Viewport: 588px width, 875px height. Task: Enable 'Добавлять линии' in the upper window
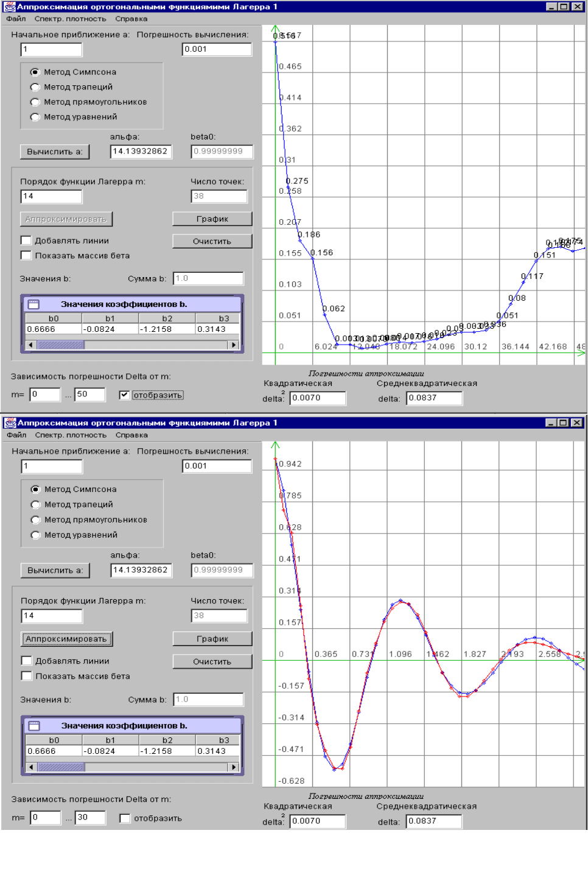click(x=26, y=241)
